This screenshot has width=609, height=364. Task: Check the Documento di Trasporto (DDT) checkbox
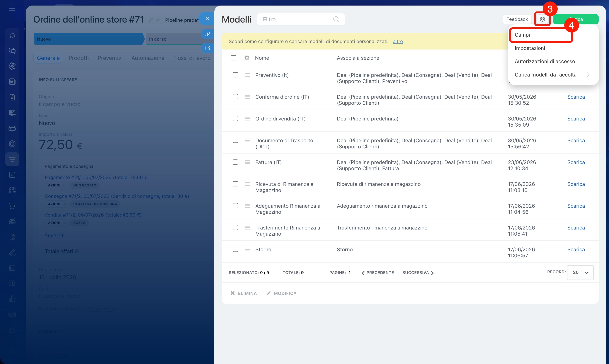click(235, 140)
